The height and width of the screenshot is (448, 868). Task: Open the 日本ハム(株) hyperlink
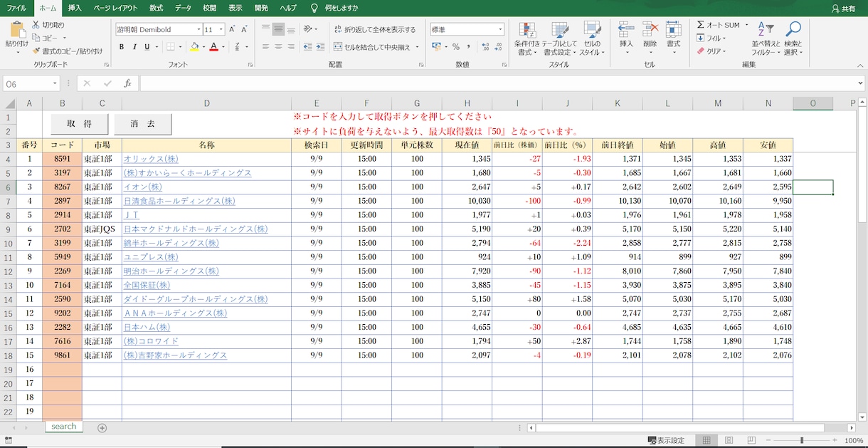click(147, 327)
